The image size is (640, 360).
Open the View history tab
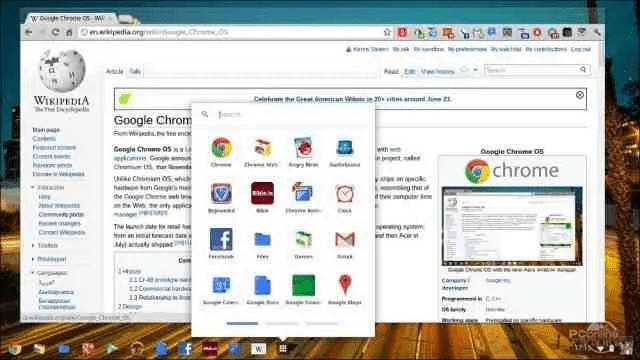pyautogui.click(x=438, y=71)
